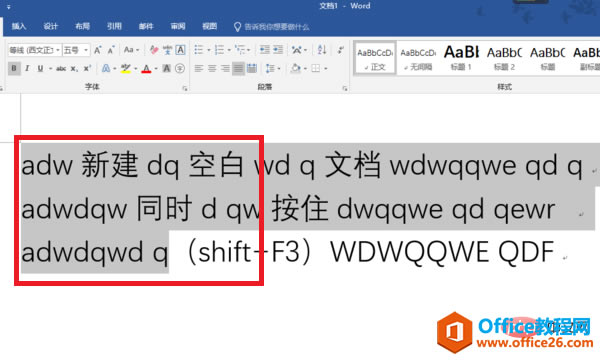
Task: Open the 审阅 ribbon tab
Action: (178, 26)
